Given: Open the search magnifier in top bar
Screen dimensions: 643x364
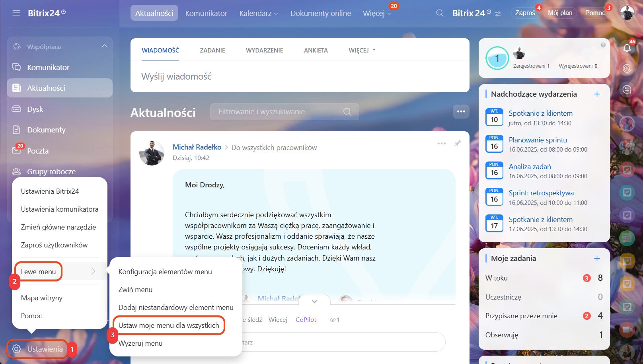Looking at the screenshot, I should click(x=440, y=13).
